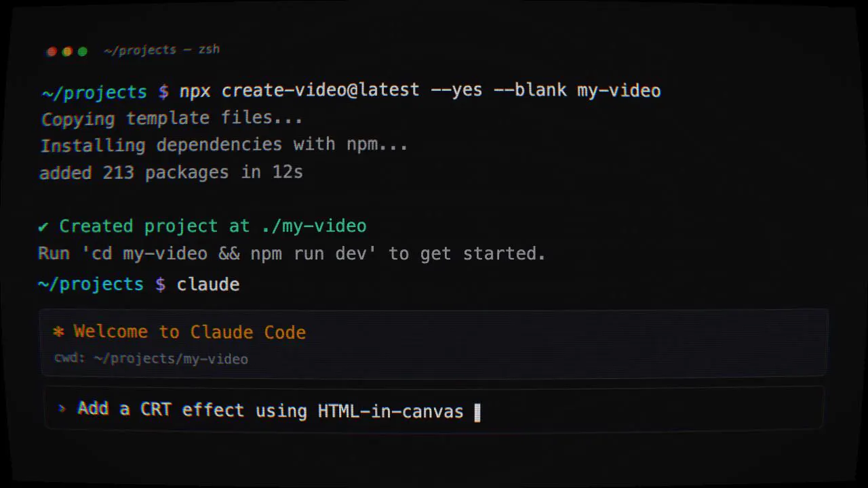Click the "~/projects — zsh" window title
Viewport: 868px width, 488px height.
point(161,50)
